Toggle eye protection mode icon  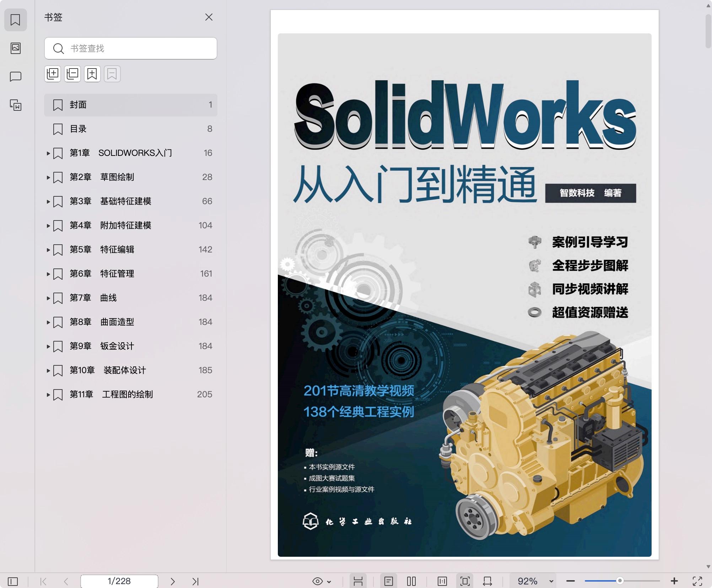(x=317, y=581)
